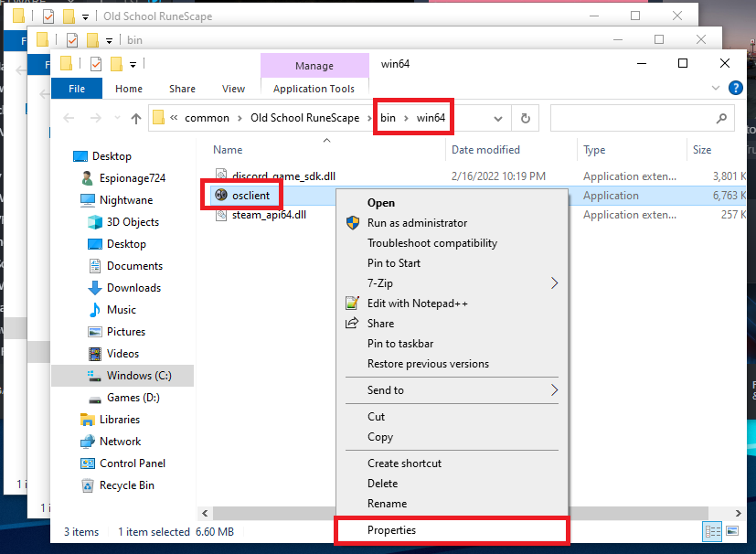
Task: Select the Application Tools tab
Action: [314, 89]
